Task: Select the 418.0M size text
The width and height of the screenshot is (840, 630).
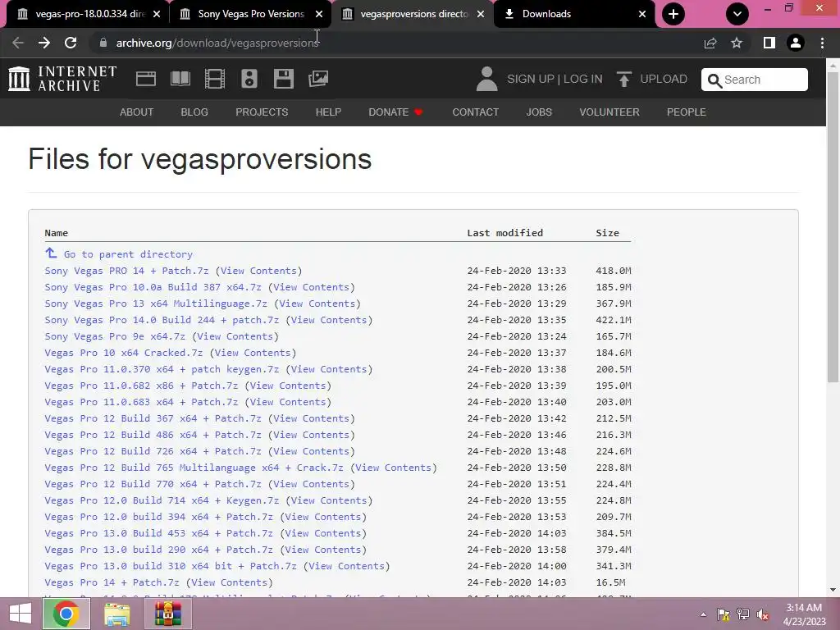Action: point(614,271)
